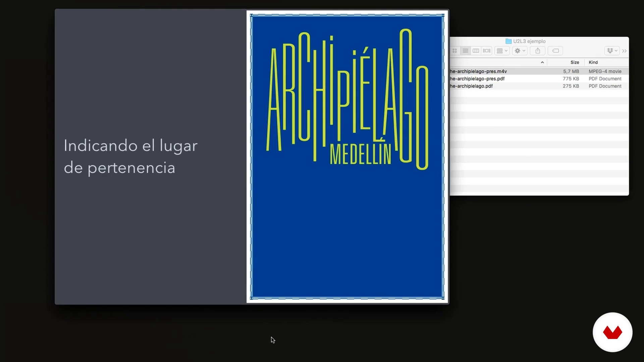Select file he-archipielago-pres.m4v

478,71
